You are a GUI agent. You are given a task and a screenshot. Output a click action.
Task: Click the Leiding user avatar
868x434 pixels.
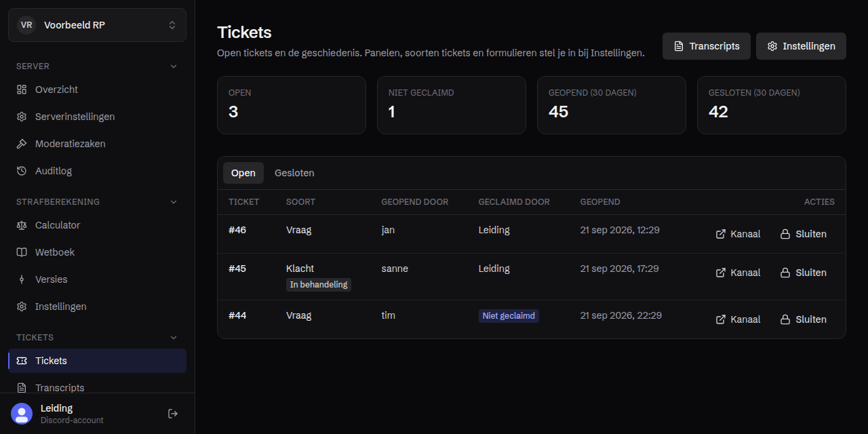(x=22, y=414)
